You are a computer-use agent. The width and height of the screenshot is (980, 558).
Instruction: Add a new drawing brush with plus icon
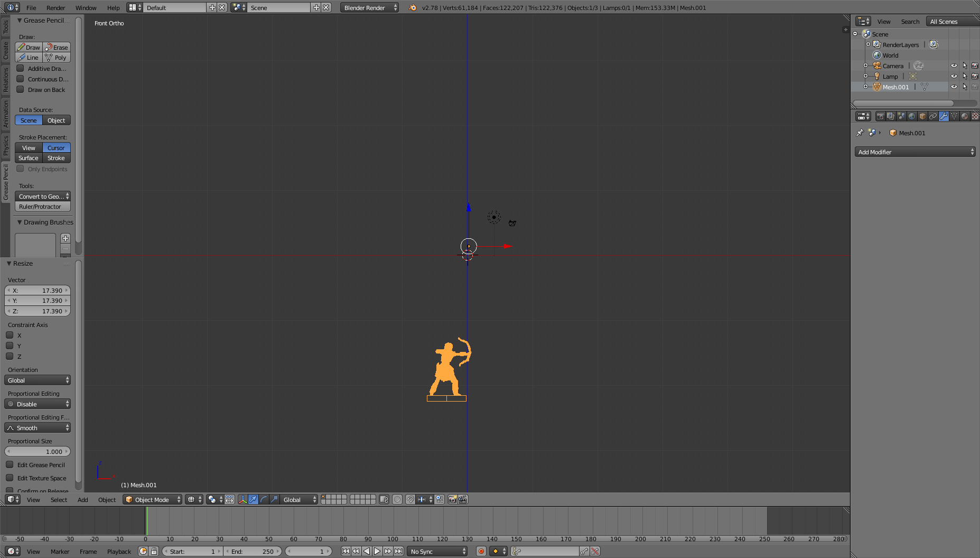pos(66,238)
